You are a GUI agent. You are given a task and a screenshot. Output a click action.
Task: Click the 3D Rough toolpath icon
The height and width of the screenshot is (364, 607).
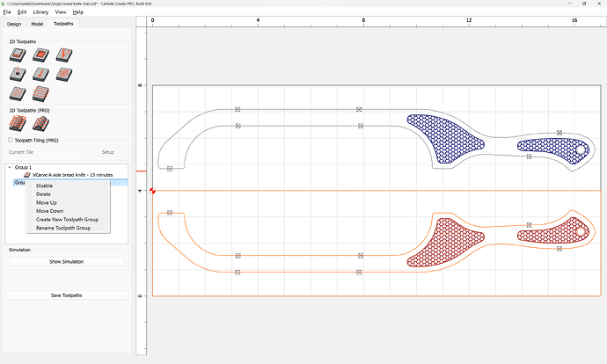(x=17, y=124)
